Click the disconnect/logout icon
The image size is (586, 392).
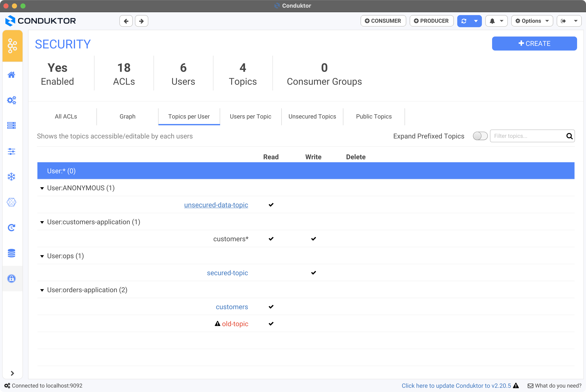click(563, 21)
